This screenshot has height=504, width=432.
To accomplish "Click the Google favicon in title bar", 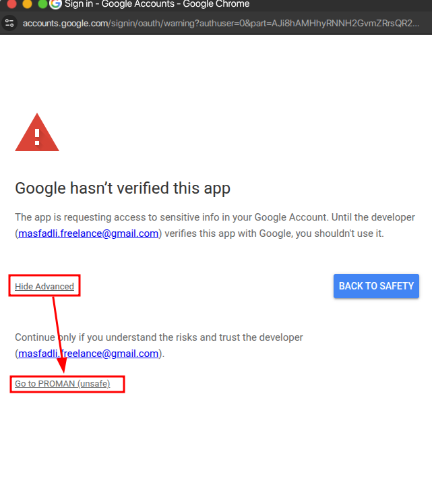I will coord(56,4).
